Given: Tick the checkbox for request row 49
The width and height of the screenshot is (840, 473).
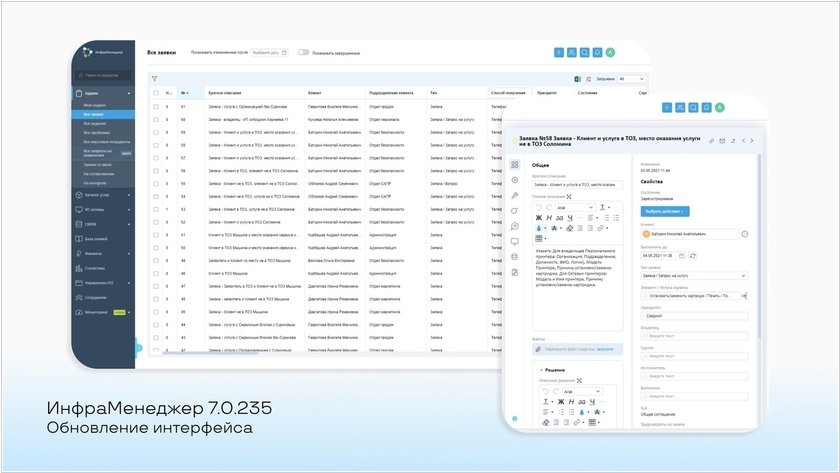Looking at the screenshot, I should (156, 261).
